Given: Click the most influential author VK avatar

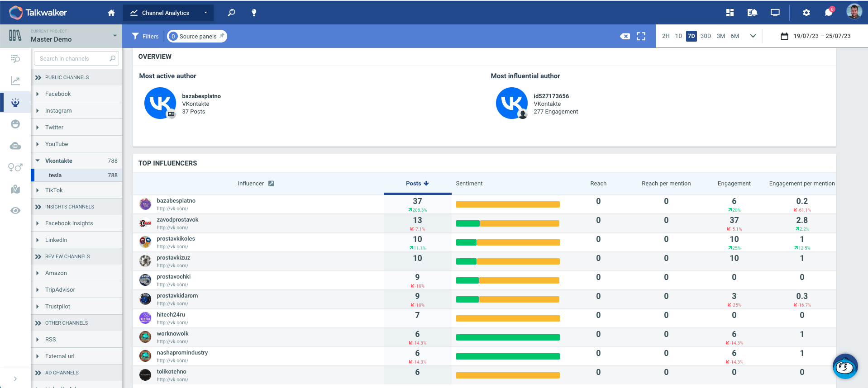Looking at the screenshot, I should [x=512, y=103].
